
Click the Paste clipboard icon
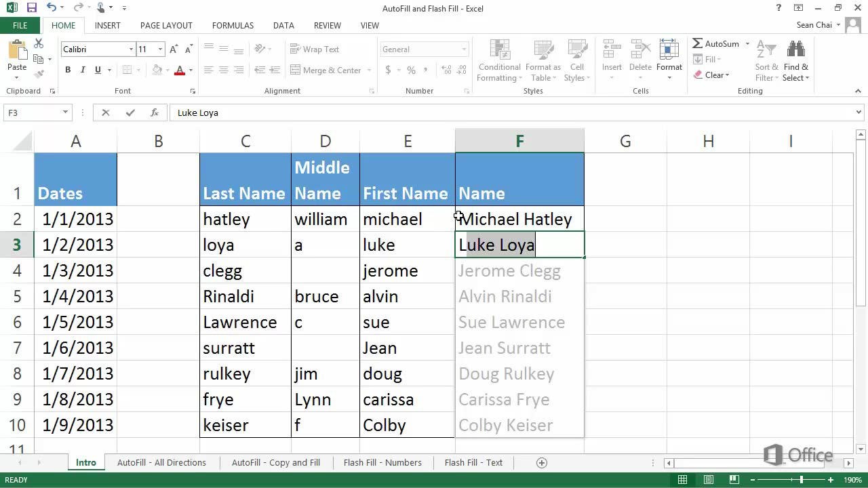(x=17, y=51)
